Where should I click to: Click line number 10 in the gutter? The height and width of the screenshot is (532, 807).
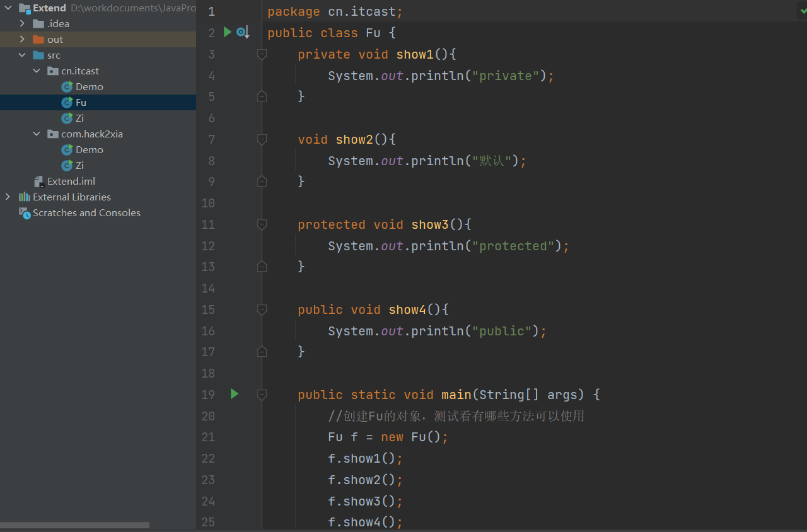208,203
